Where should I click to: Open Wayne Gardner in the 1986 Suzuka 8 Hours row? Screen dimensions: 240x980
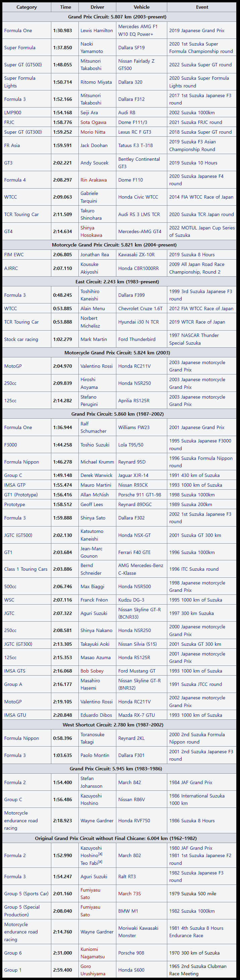(97, 821)
